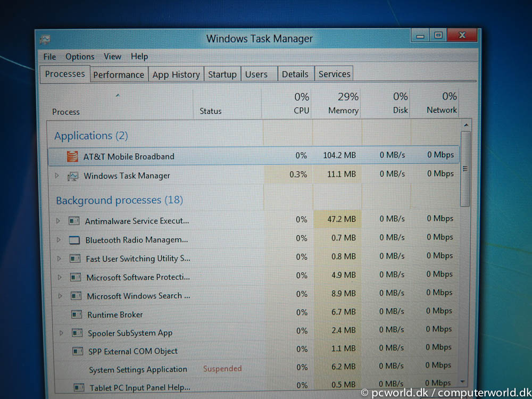The image size is (532, 399).
Task: Click the Antimalware Service Executable process icon
Action: pyautogui.click(x=74, y=221)
